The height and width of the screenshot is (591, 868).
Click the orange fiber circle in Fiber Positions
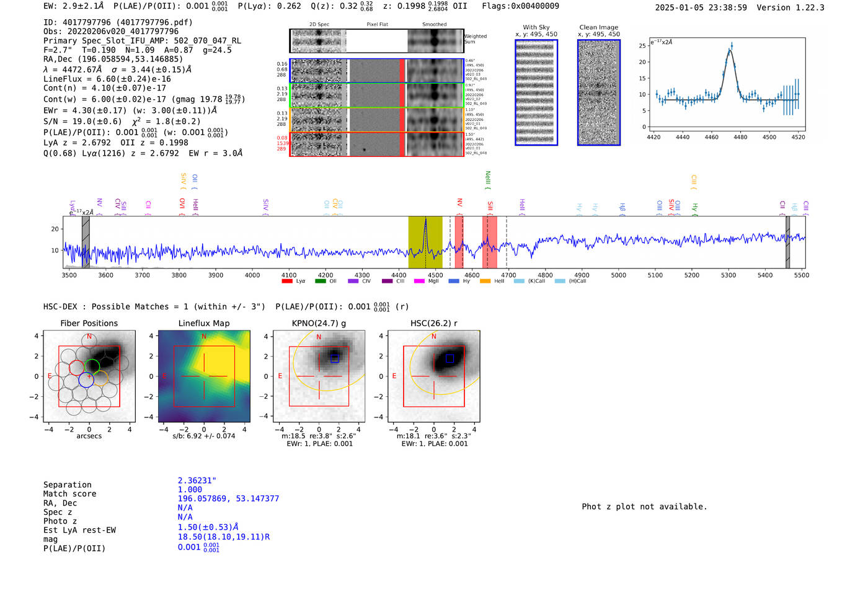(100, 378)
